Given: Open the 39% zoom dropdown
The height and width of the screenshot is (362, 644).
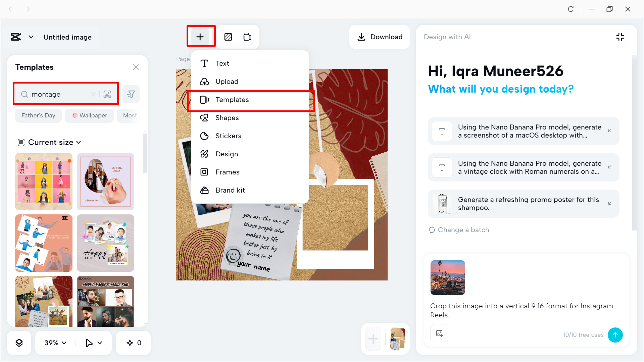Looking at the screenshot, I should click(x=55, y=343).
